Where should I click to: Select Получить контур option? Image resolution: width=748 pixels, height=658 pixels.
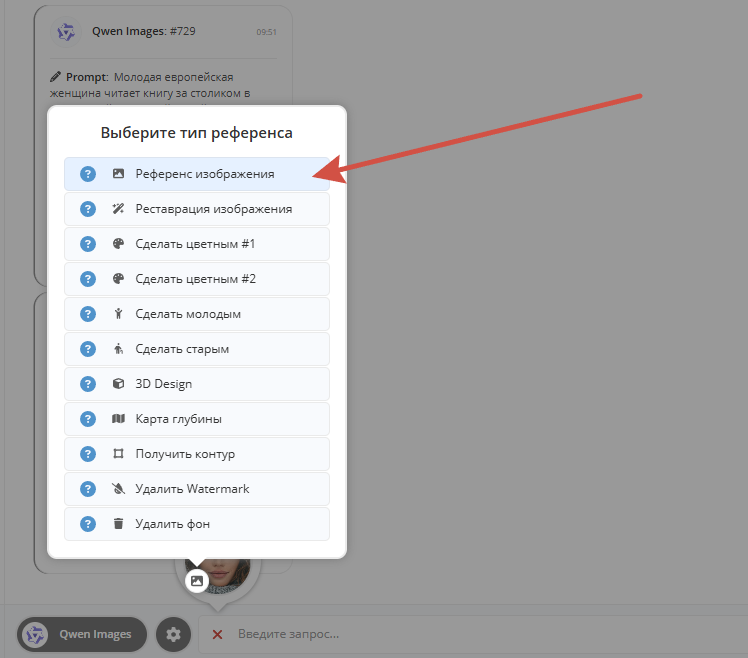(197, 454)
